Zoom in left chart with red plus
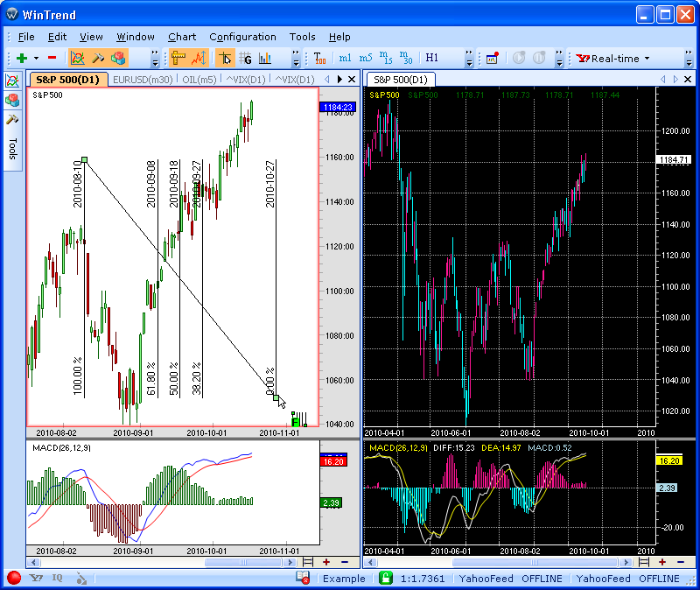The height and width of the screenshot is (590, 700). click(x=326, y=562)
